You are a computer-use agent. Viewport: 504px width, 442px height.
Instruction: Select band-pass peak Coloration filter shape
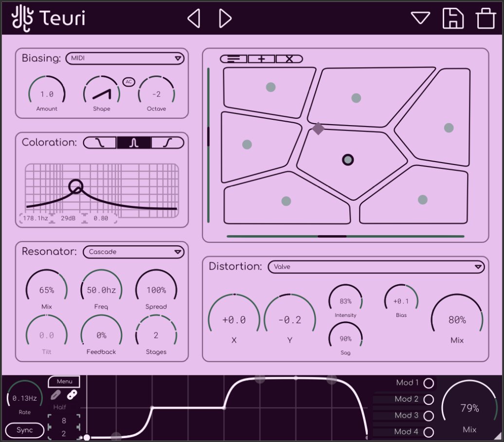pyautogui.click(x=134, y=143)
